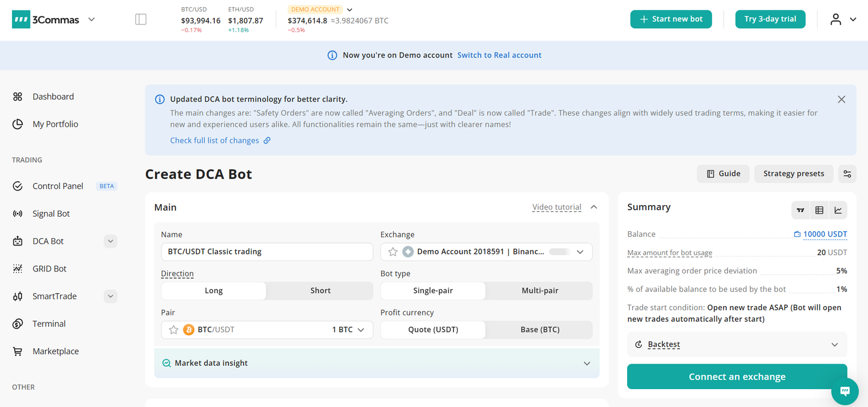Click the bot Name input field

(x=267, y=252)
